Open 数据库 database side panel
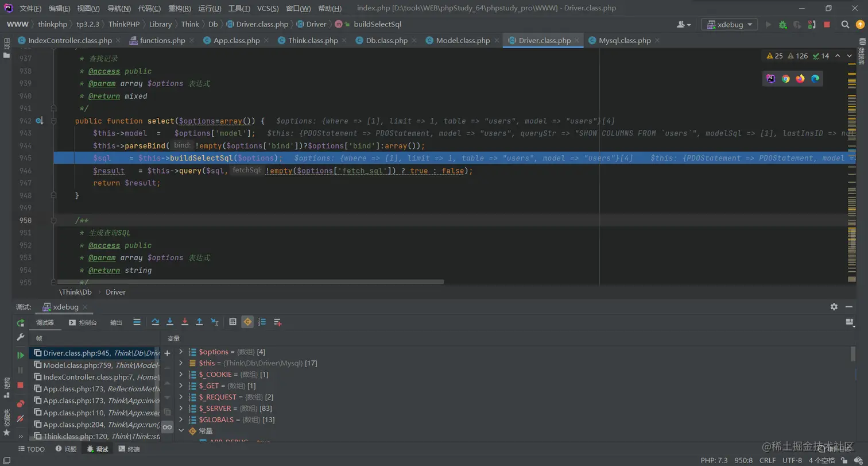 click(861, 53)
